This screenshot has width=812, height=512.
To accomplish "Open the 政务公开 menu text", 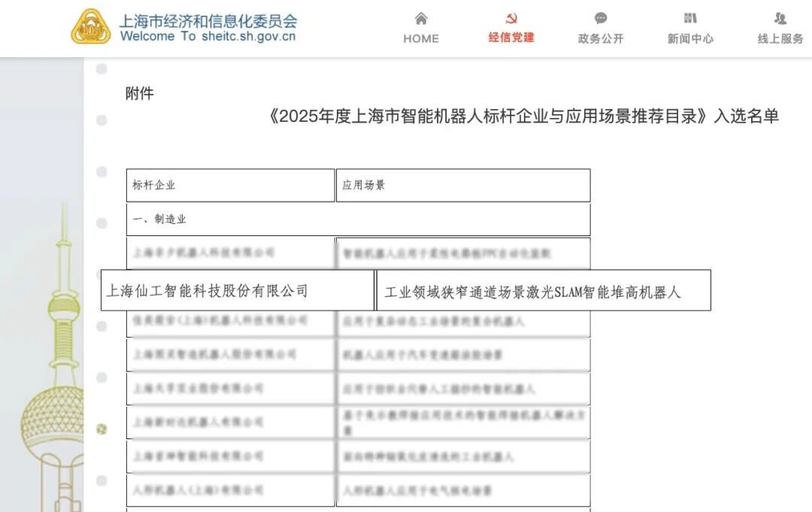I will 601,39.
